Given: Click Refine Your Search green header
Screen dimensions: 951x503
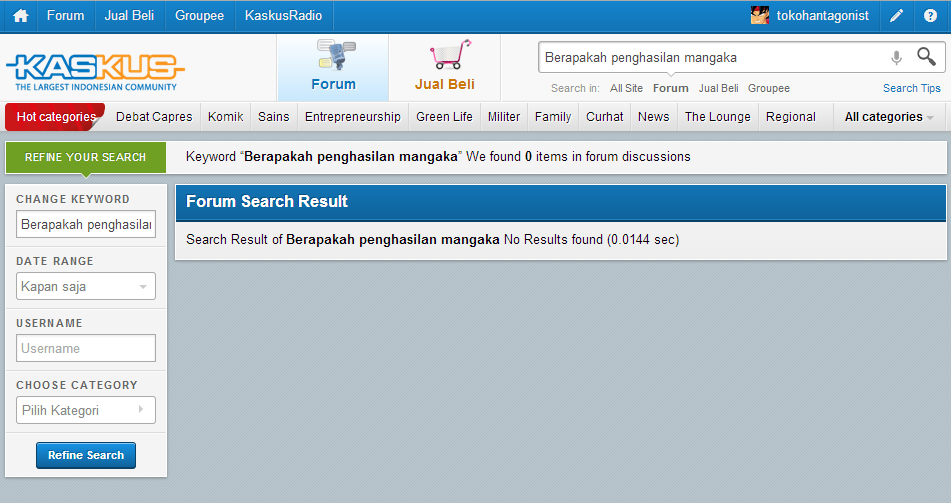Looking at the screenshot, I should click(x=86, y=157).
